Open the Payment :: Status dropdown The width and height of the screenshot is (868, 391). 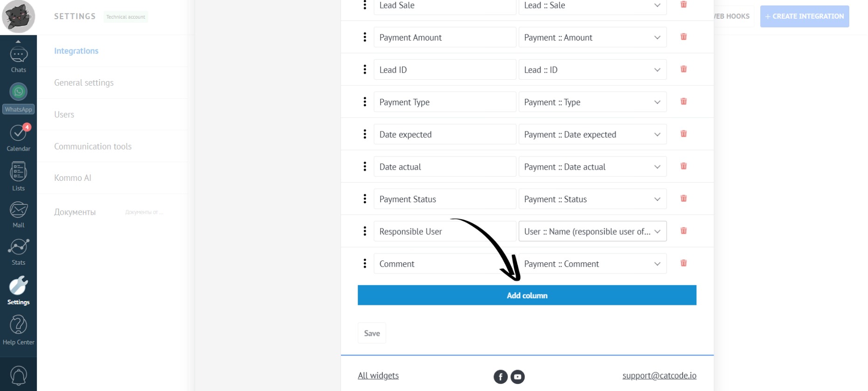(x=592, y=199)
